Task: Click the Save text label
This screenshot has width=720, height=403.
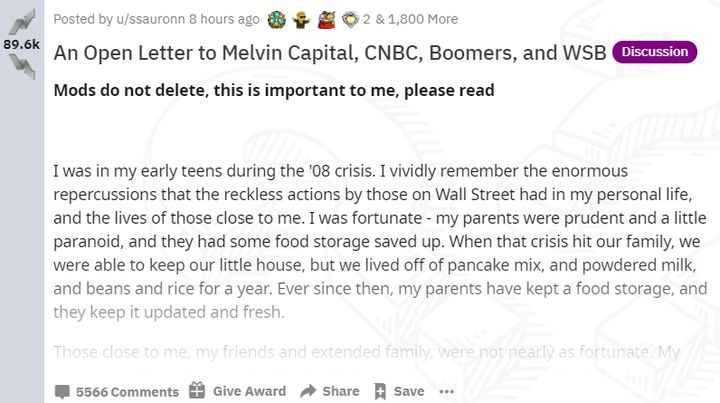Action: coord(409,391)
